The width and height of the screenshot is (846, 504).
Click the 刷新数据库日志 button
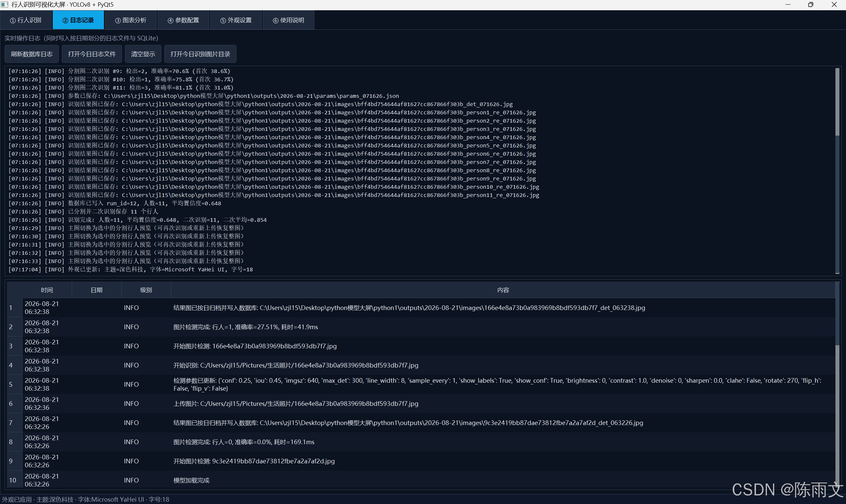click(32, 54)
